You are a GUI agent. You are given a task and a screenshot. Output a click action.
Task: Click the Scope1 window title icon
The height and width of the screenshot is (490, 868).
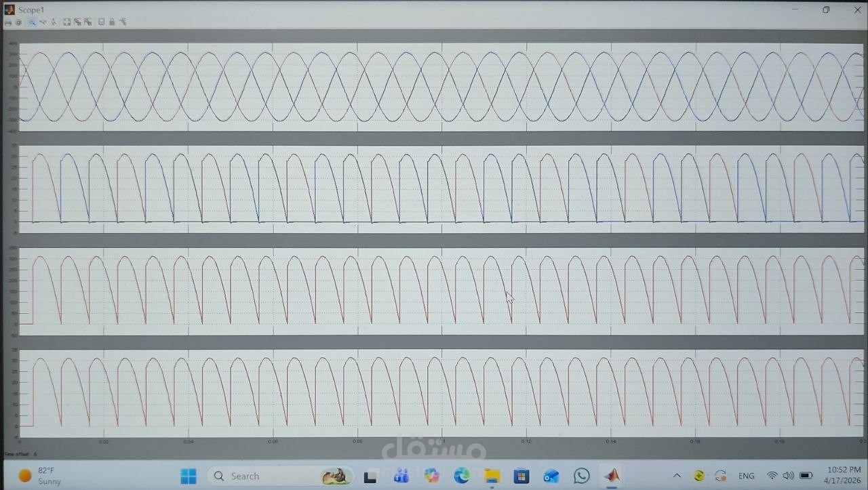pos(9,10)
